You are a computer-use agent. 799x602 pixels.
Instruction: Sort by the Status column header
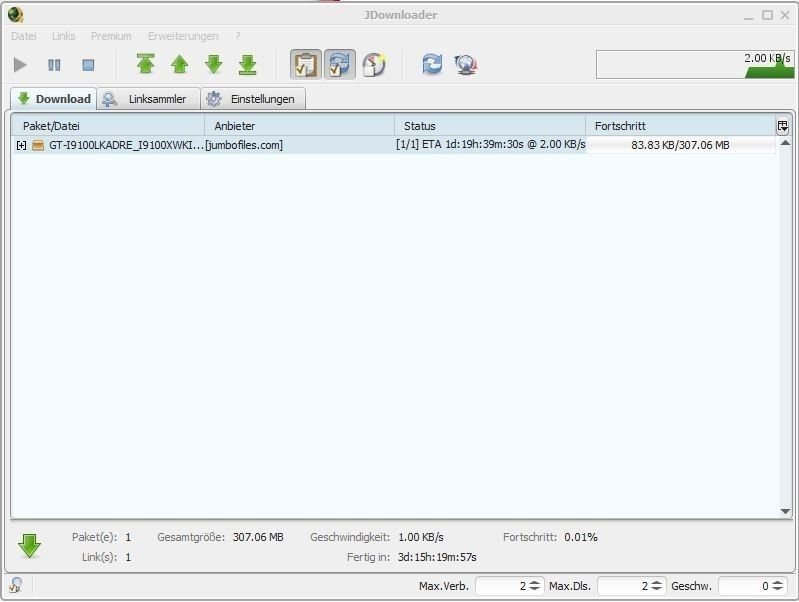click(490, 126)
